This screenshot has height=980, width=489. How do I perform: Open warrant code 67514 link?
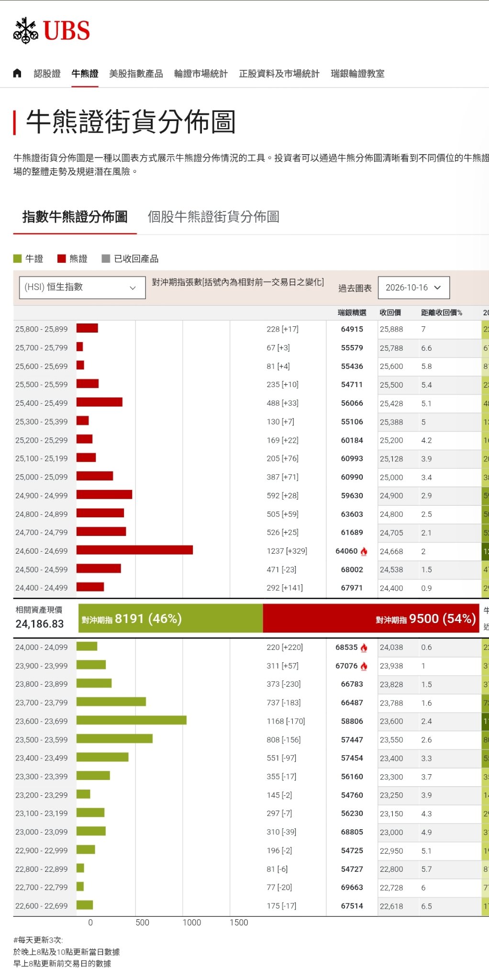pos(352,906)
